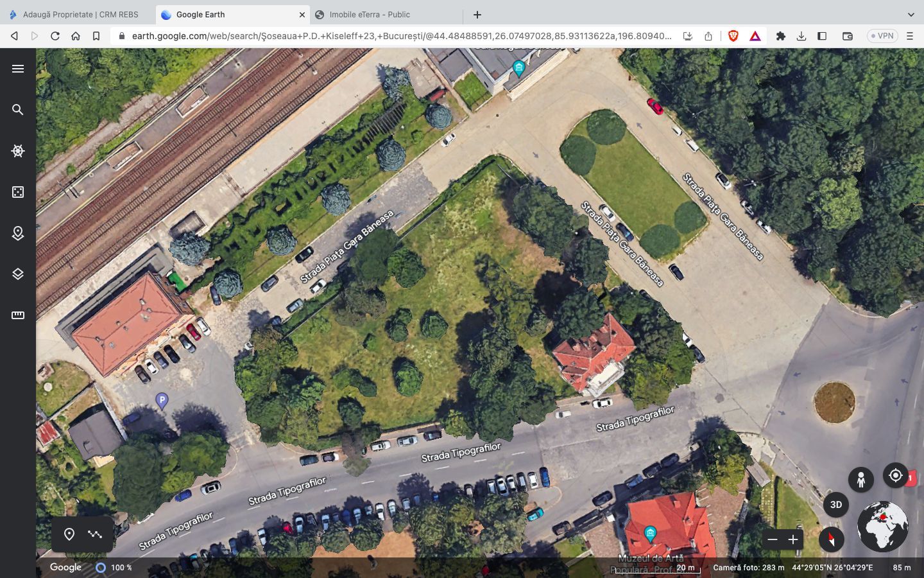The height and width of the screenshot is (578, 924).
Task: Open browser extensions puzzle menu
Action: coord(781,36)
